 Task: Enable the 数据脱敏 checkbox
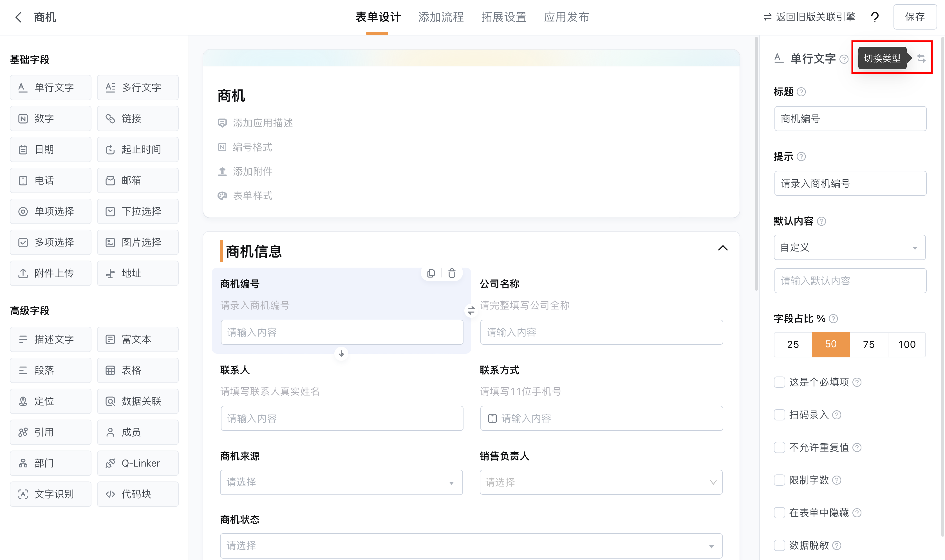(780, 545)
